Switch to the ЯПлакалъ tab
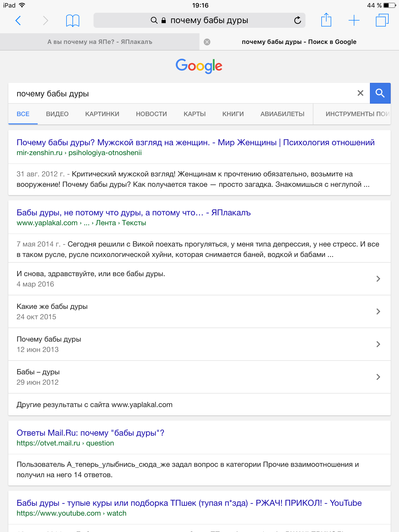 [100, 42]
